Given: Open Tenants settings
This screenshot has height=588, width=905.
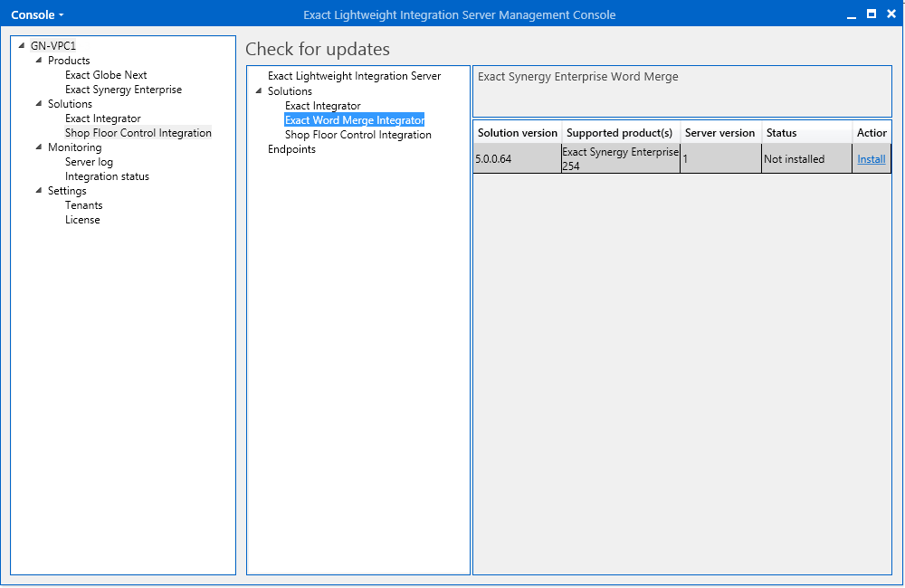Looking at the screenshot, I should coord(83,204).
